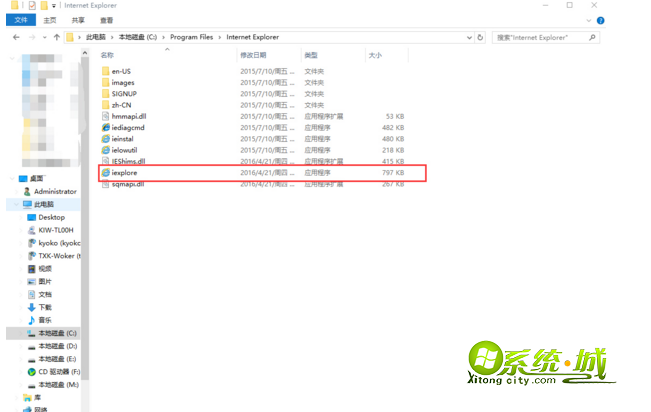
Task: Click the search magnifier icon
Action: click(592, 37)
